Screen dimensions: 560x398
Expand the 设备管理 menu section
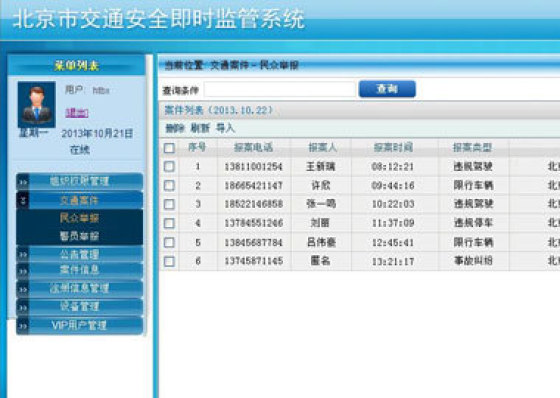coord(80,307)
